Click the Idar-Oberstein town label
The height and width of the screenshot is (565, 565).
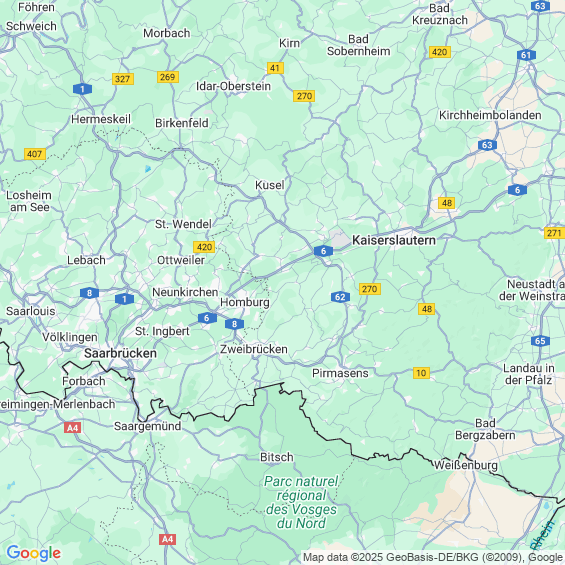pos(233,86)
